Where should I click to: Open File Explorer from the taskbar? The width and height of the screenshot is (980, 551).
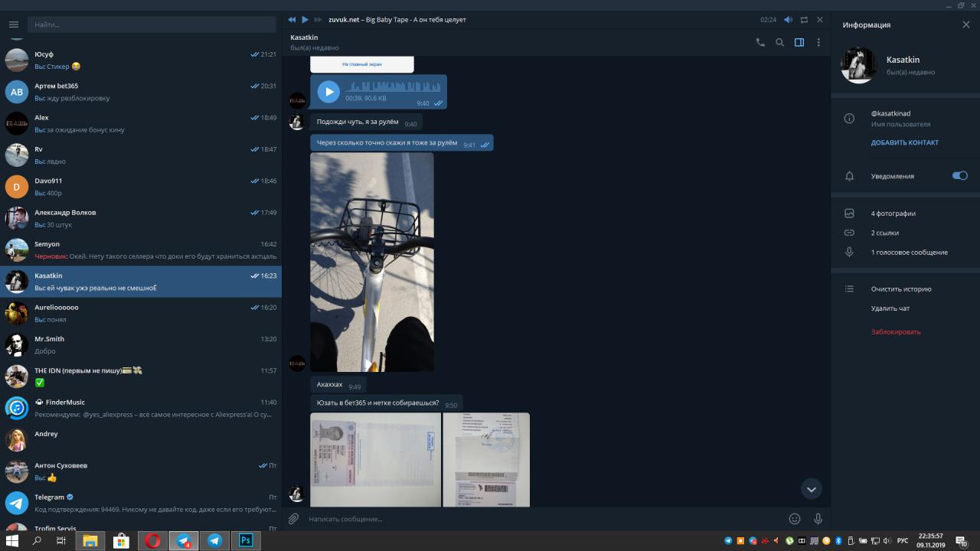(90, 541)
